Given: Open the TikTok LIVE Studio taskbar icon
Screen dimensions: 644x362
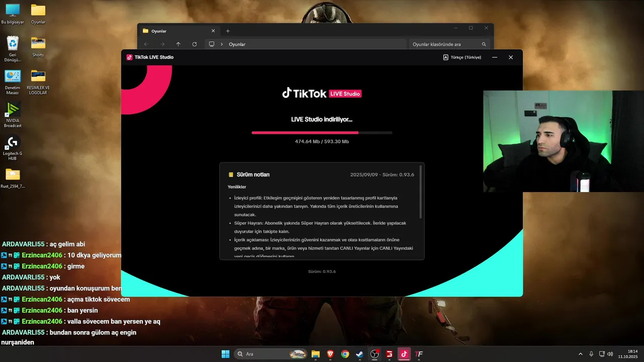Looking at the screenshot, I should pyautogui.click(x=404, y=354).
